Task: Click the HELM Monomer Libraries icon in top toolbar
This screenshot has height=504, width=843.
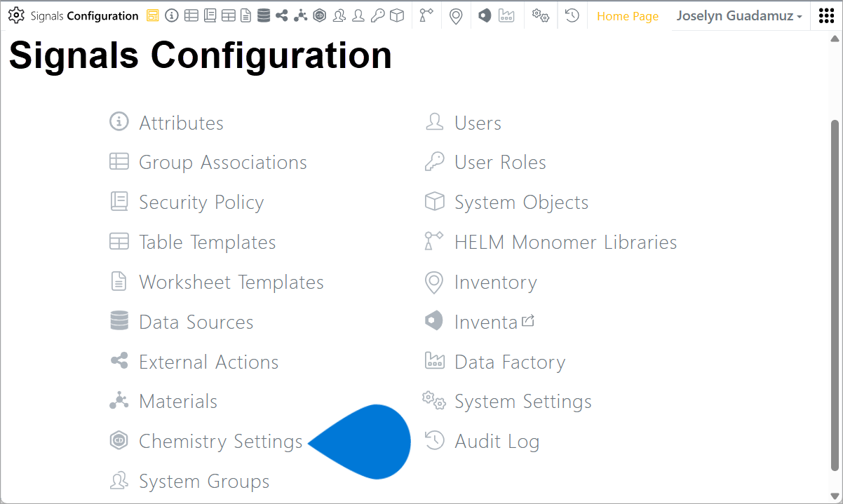Action: point(426,16)
